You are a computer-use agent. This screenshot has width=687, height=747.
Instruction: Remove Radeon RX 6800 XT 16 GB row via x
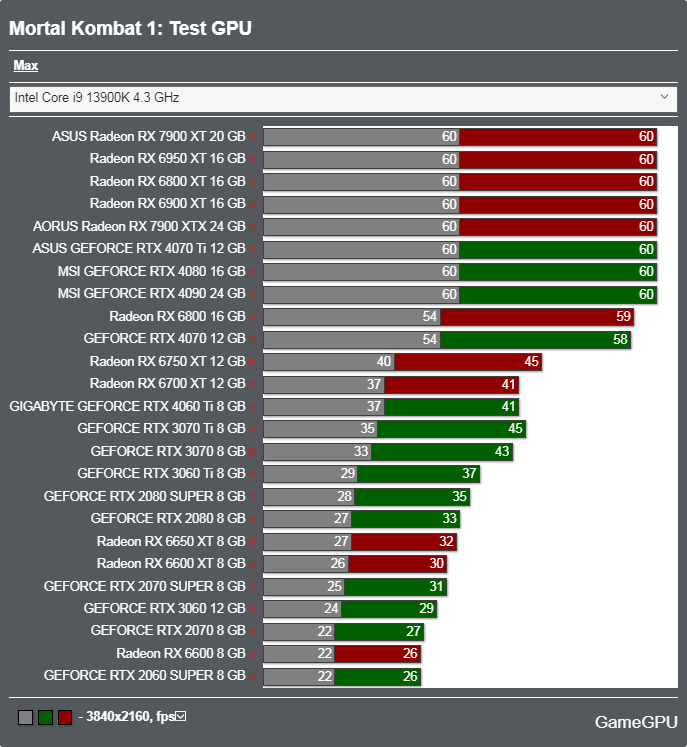(x=253, y=182)
